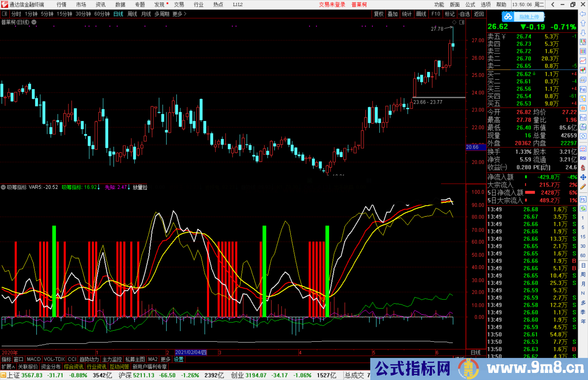This screenshot has height=380, width=588.
Task: Click the candlestick chart icon in right sidebar
Action: [583, 70]
